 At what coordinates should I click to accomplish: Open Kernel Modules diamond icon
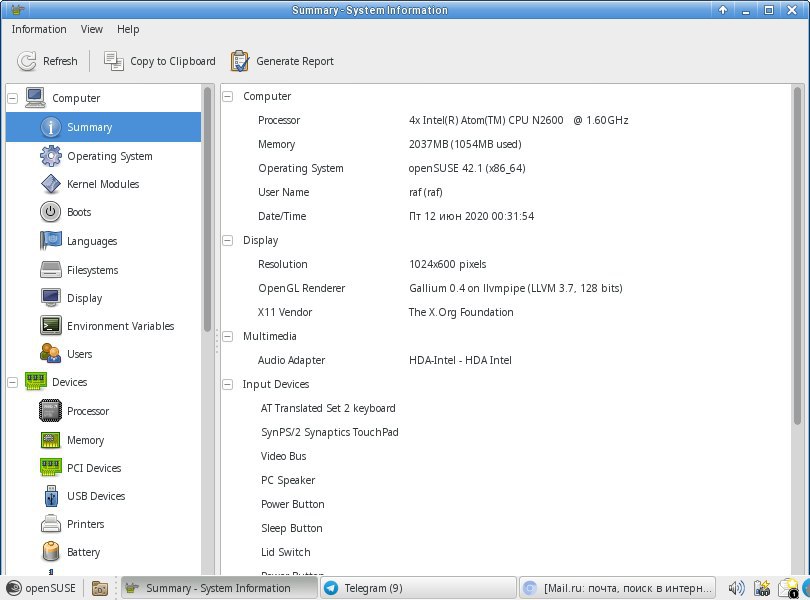(x=51, y=184)
